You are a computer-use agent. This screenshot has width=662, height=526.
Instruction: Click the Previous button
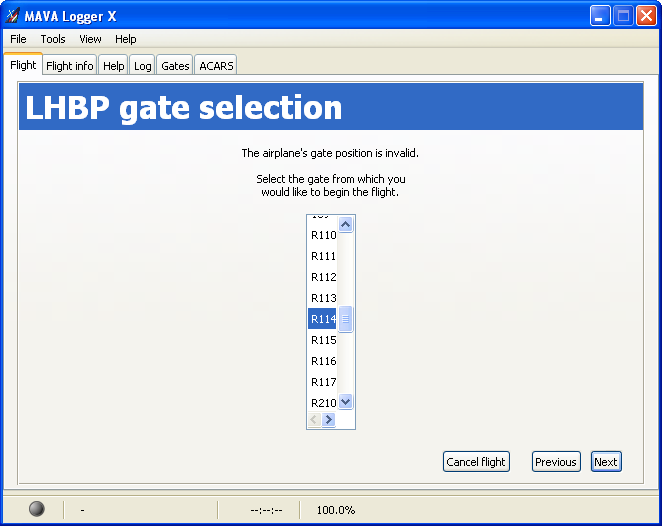(556, 462)
